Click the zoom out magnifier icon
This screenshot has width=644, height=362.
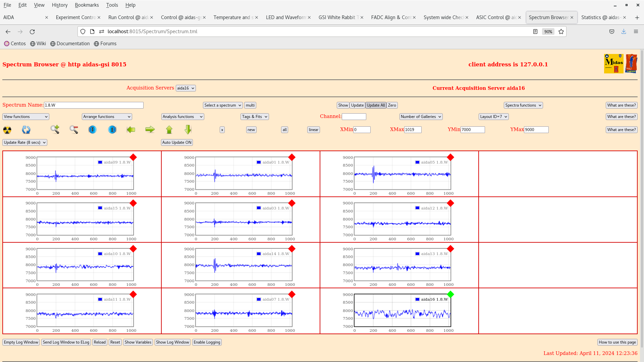[x=74, y=129]
